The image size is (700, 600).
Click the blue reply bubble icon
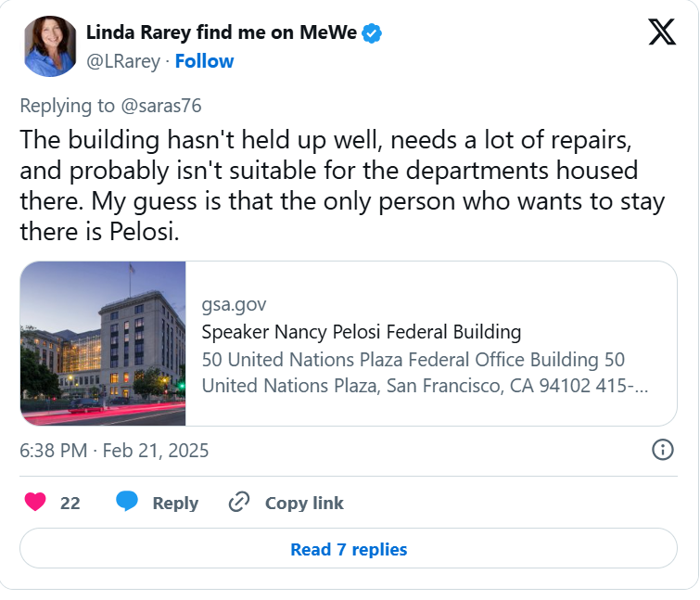127,501
